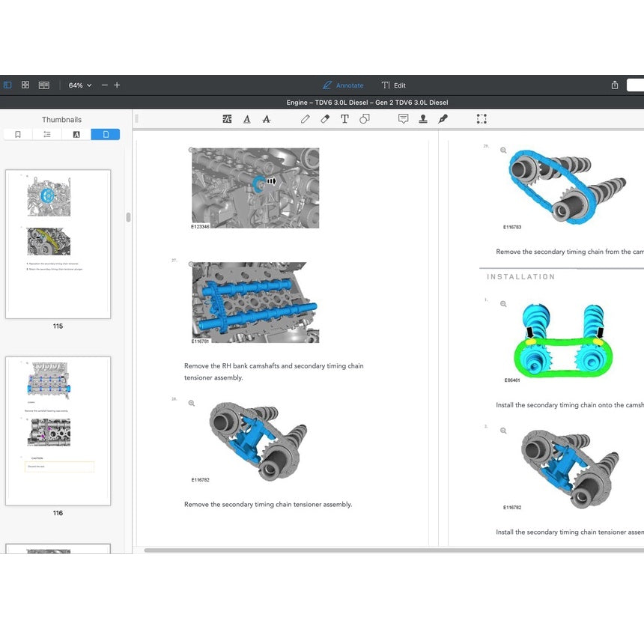Zoom in with the plus button

(117, 85)
